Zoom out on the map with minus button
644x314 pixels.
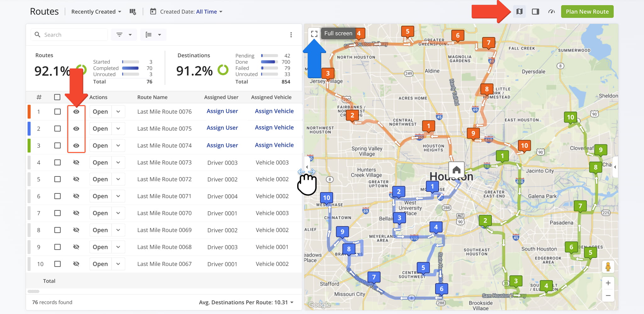pyautogui.click(x=608, y=295)
